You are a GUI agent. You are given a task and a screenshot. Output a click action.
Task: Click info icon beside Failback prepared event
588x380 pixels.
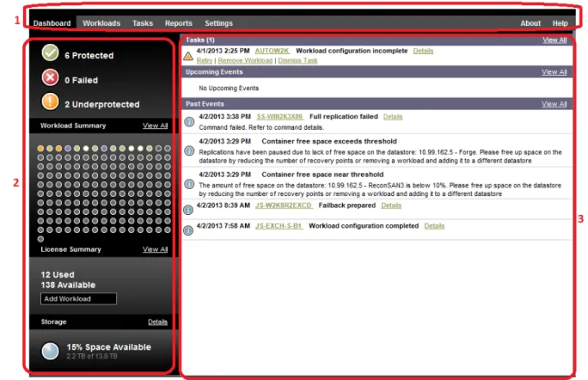tap(188, 210)
